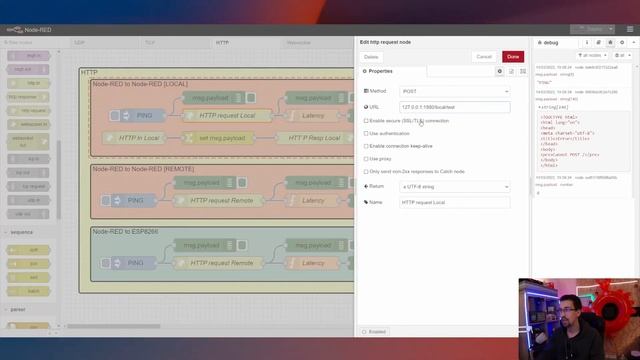Open the Deploy options dropdown arrow

(x=611, y=29)
